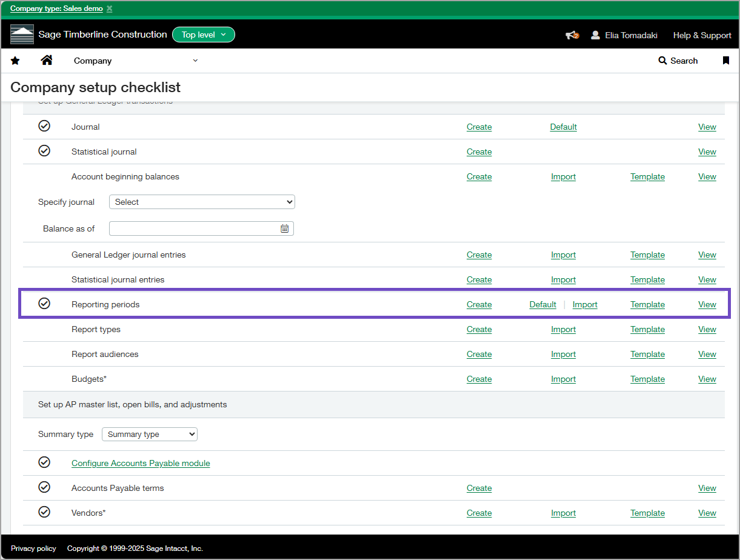This screenshot has height=560, width=740.
Task: Toggle the Vendors check mark
Action: [x=44, y=512]
